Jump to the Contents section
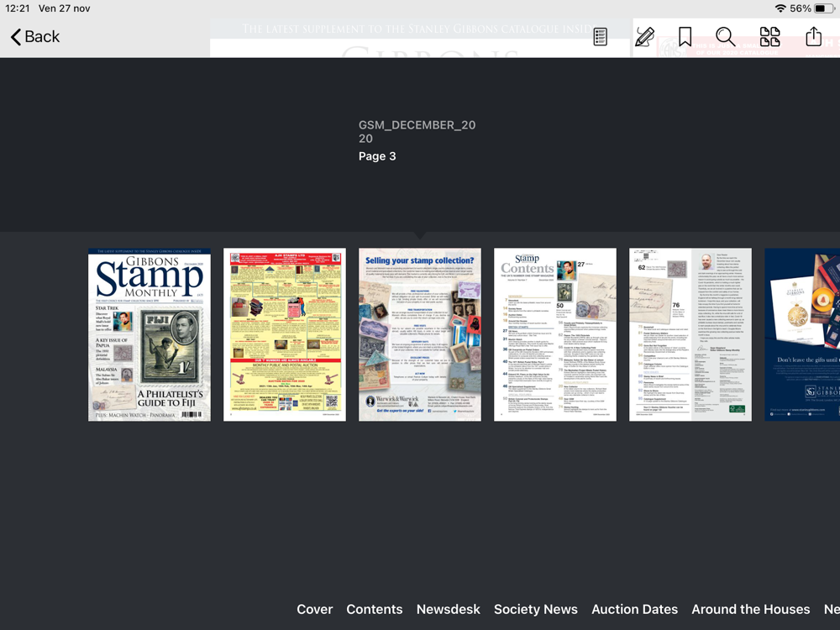 (375, 609)
